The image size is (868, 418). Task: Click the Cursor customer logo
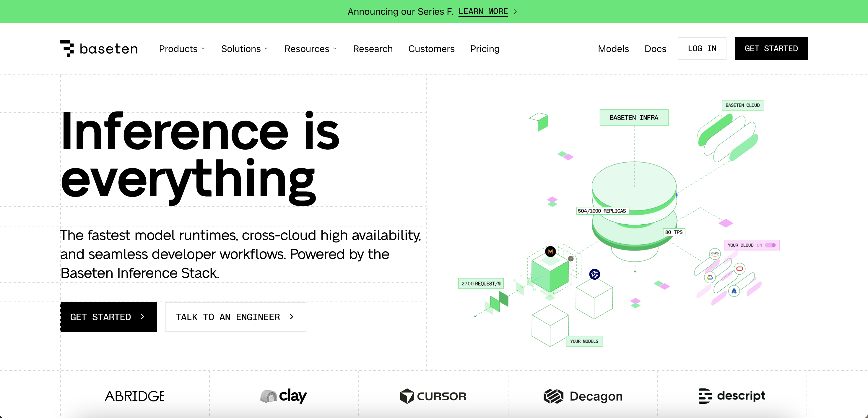coord(433,396)
